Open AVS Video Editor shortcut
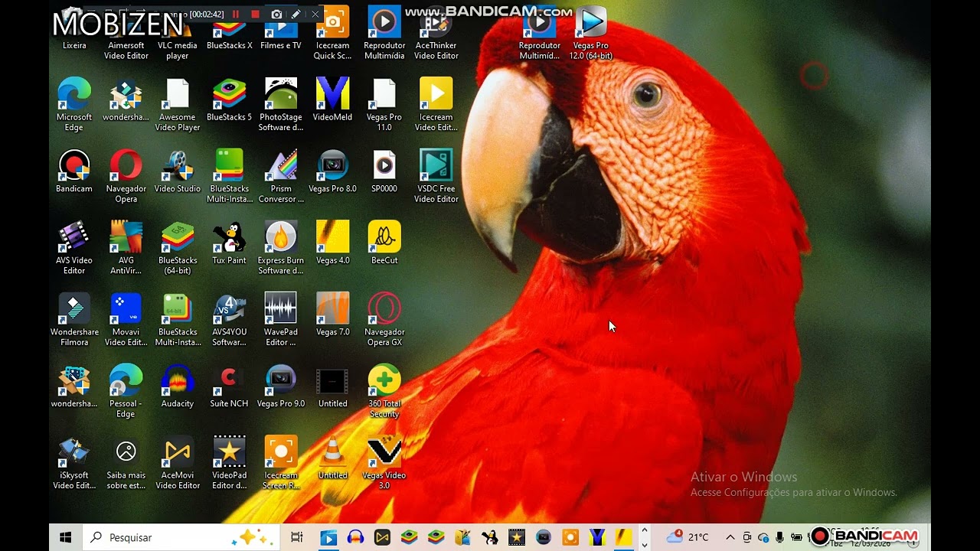This screenshot has height=551, width=980. (74, 248)
